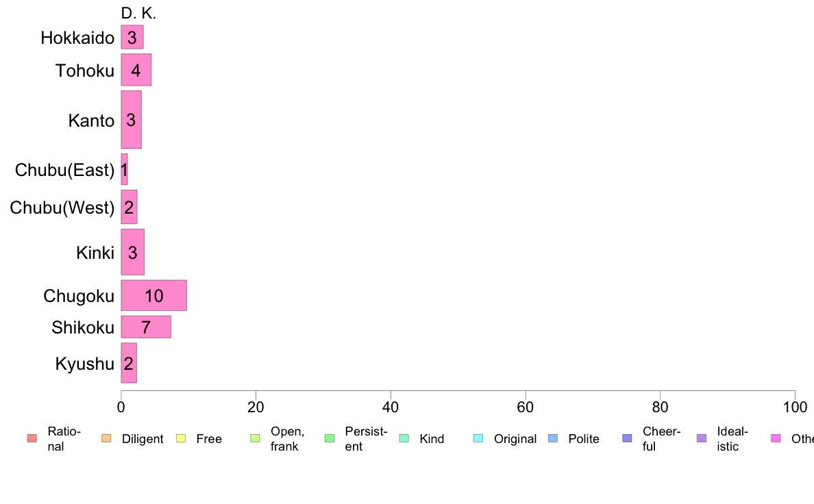
Task: Click the Kanto bar
Action: click(x=131, y=119)
